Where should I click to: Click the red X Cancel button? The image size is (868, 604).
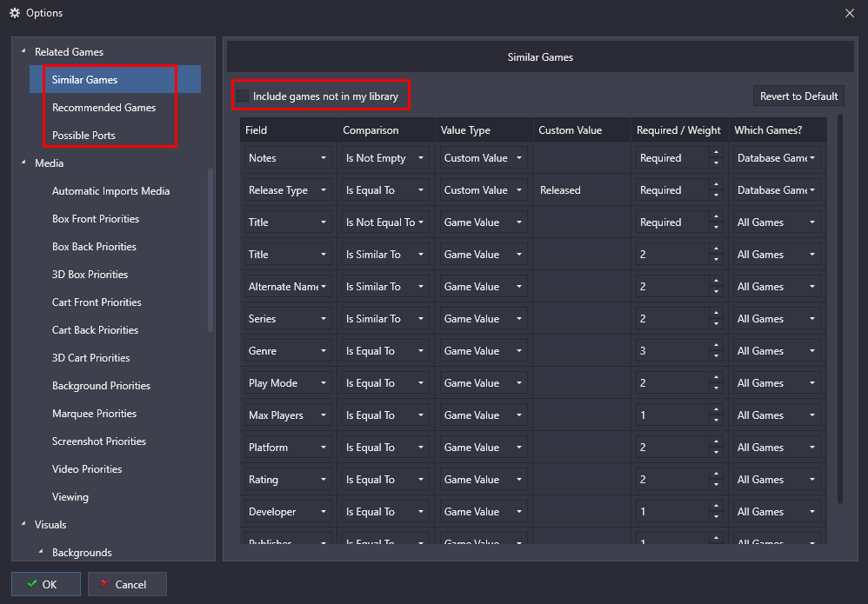tap(127, 584)
